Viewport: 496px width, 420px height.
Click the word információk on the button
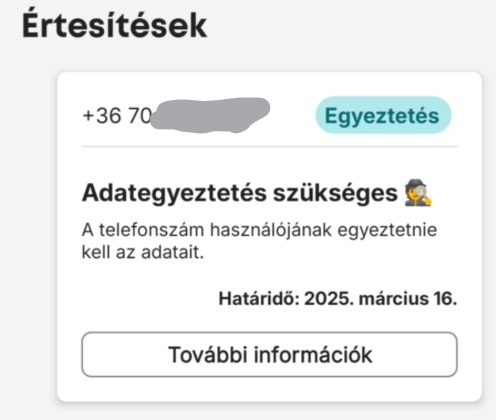click(313, 354)
